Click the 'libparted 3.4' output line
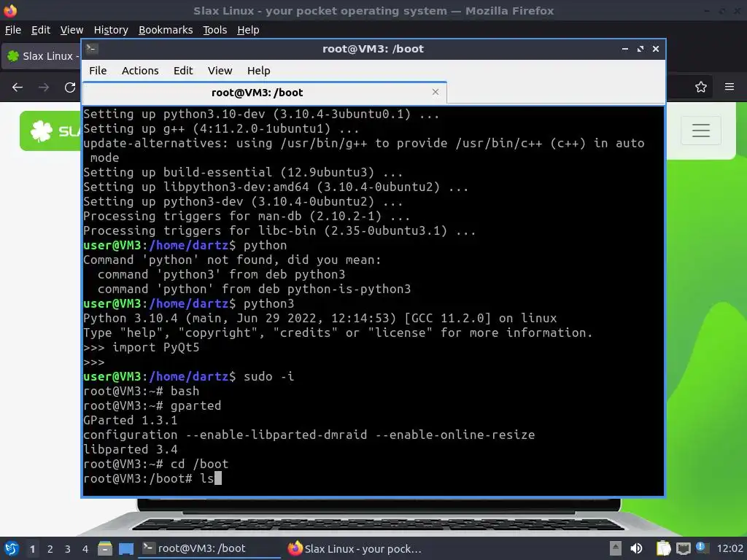The height and width of the screenshot is (560, 747). 130,449
